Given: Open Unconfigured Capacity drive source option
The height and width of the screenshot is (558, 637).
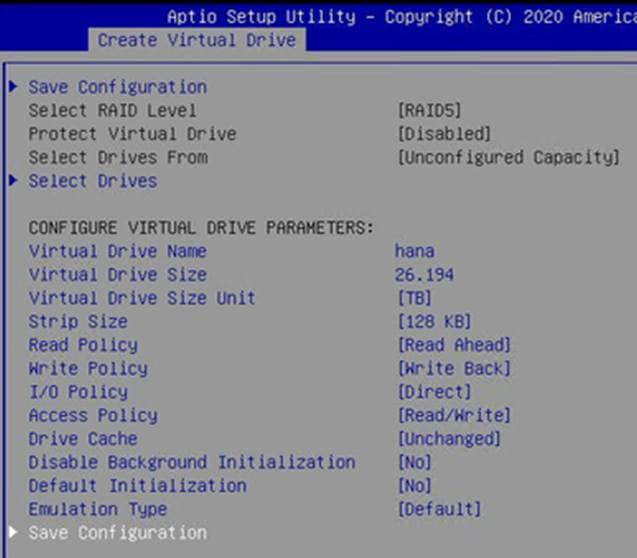Looking at the screenshot, I should coord(508,157).
